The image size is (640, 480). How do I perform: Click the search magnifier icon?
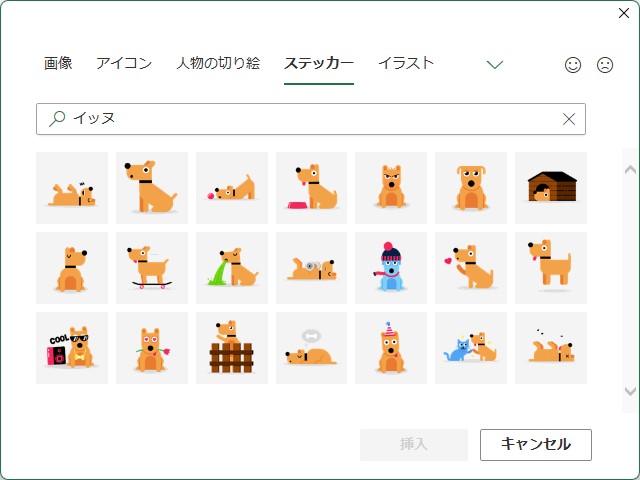point(57,119)
